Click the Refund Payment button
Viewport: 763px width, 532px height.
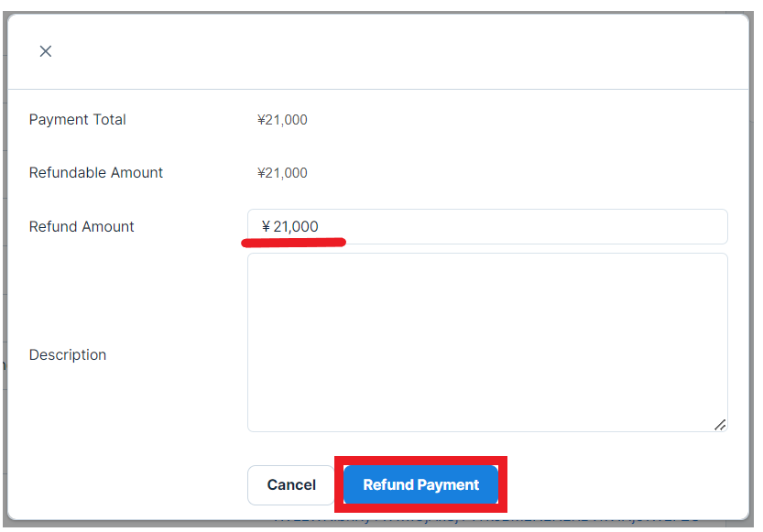pos(420,485)
